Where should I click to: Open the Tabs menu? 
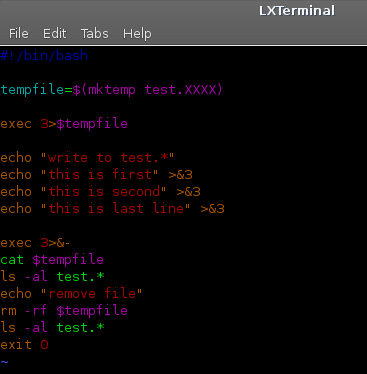click(x=95, y=34)
